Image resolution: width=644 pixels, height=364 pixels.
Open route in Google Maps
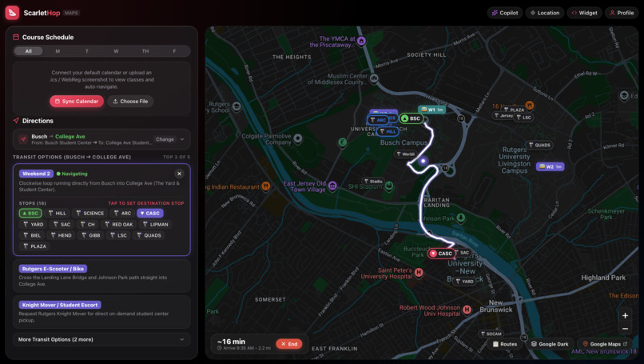[605, 344]
